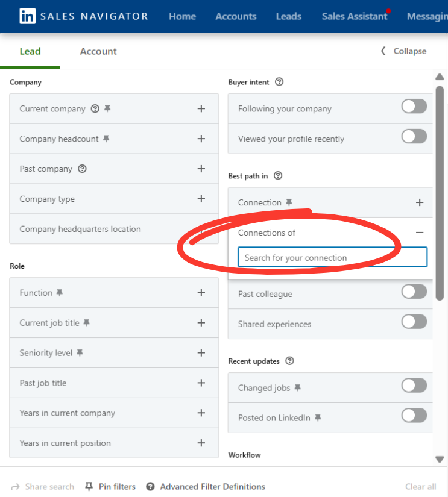Open the Home nav item

(183, 16)
